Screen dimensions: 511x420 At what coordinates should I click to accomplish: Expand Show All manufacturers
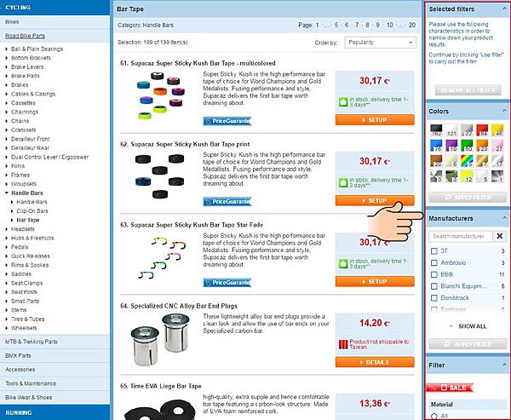[x=468, y=326]
